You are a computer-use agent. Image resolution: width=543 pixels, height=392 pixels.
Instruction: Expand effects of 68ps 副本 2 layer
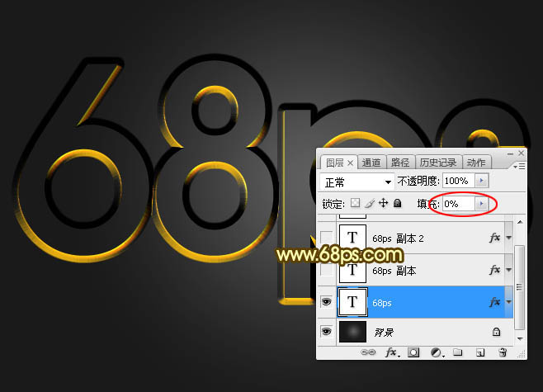(508, 238)
